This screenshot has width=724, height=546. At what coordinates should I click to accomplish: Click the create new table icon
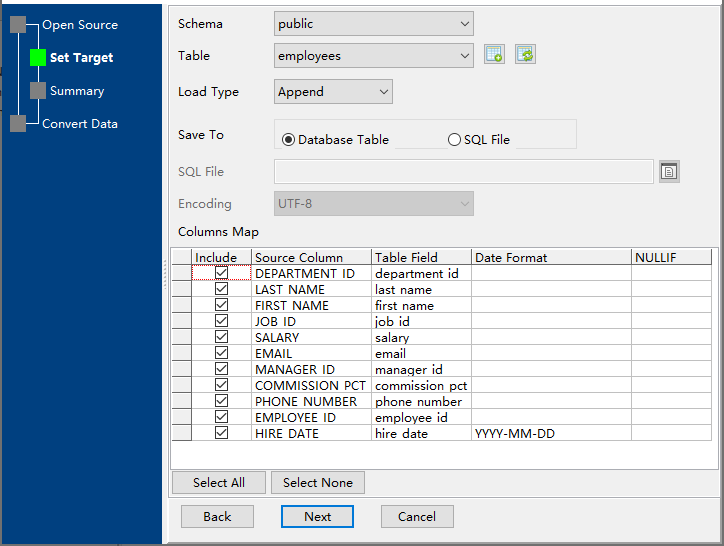(x=494, y=55)
